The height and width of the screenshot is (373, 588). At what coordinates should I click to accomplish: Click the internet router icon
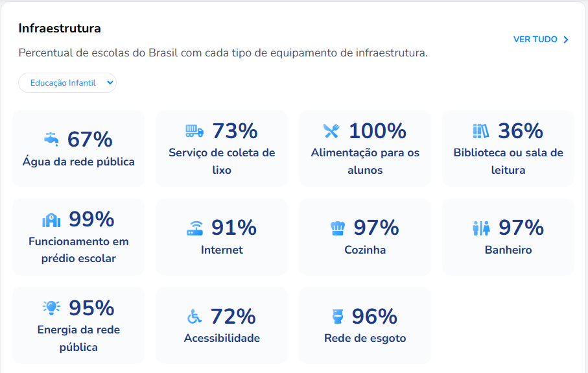click(x=194, y=228)
